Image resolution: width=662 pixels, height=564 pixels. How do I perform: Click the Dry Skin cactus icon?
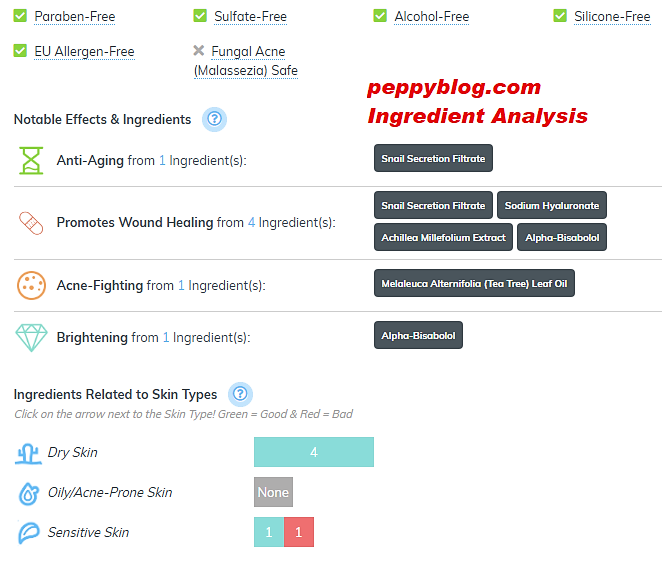(x=27, y=453)
